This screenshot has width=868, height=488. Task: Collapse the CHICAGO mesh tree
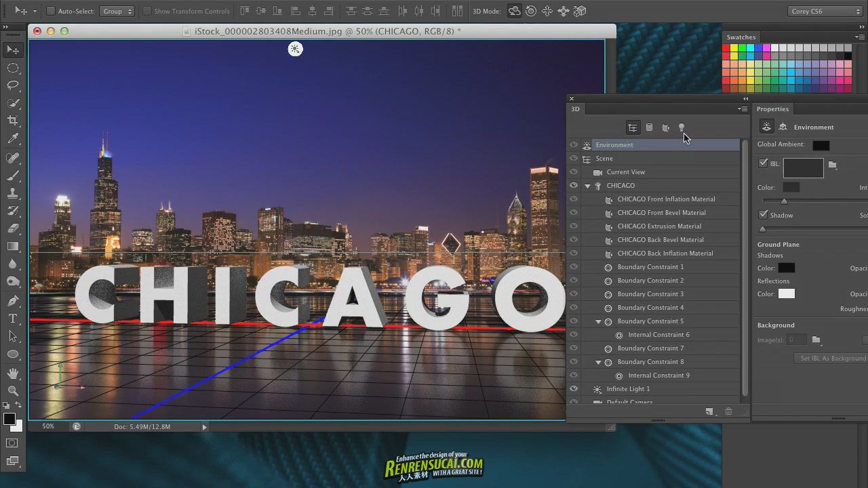587,186
